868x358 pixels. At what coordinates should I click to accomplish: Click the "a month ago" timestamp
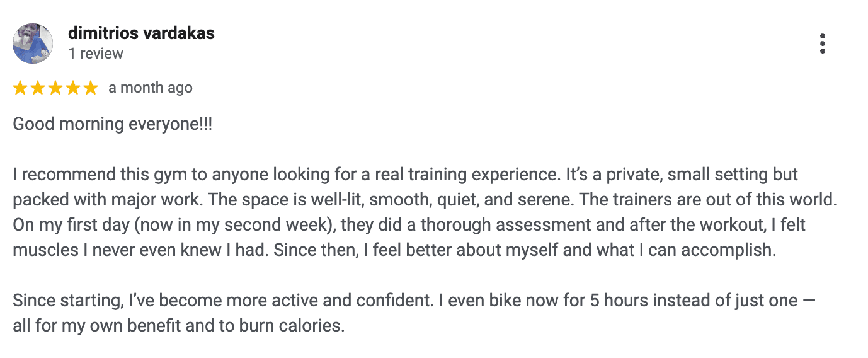click(151, 88)
